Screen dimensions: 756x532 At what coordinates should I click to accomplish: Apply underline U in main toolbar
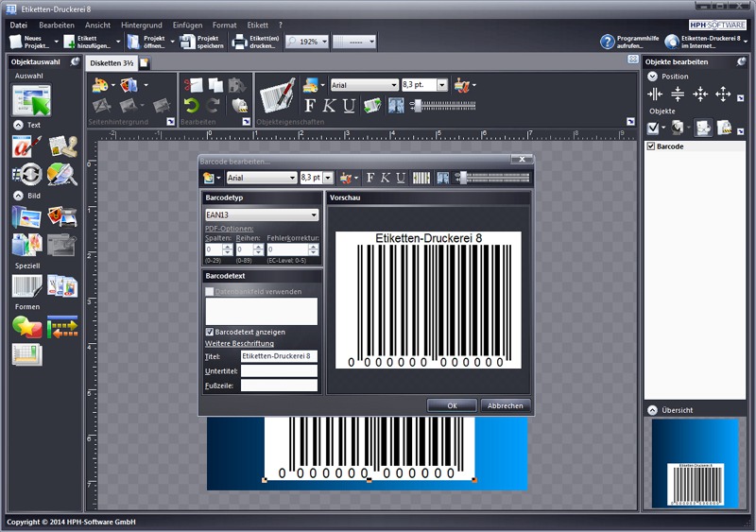click(x=349, y=105)
